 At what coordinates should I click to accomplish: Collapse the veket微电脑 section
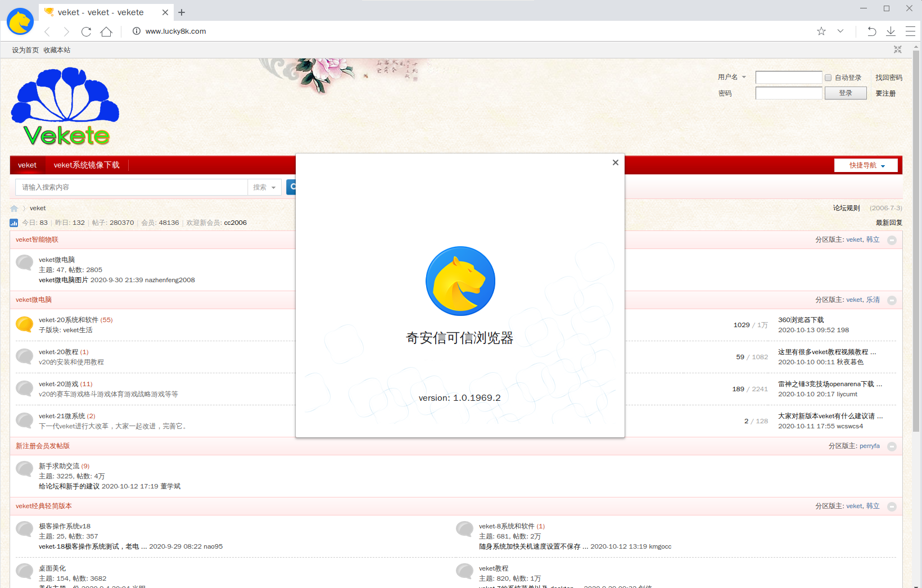click(892, 300)
